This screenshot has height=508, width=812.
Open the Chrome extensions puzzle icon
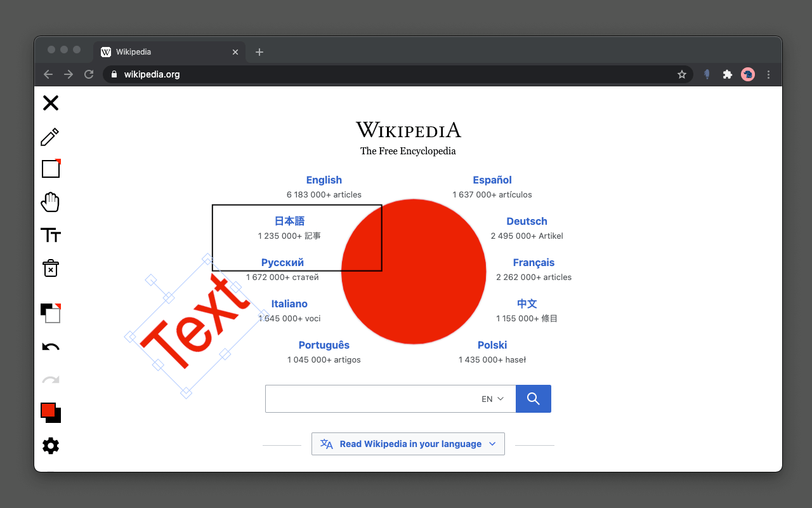pos(728,74)
